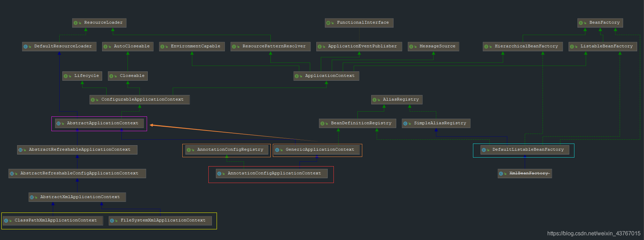The width and height of the screenshot is (644, 240).
Task: Select the AbstractRefreshableConfigApplicationContext node
Action: [77, 173]
